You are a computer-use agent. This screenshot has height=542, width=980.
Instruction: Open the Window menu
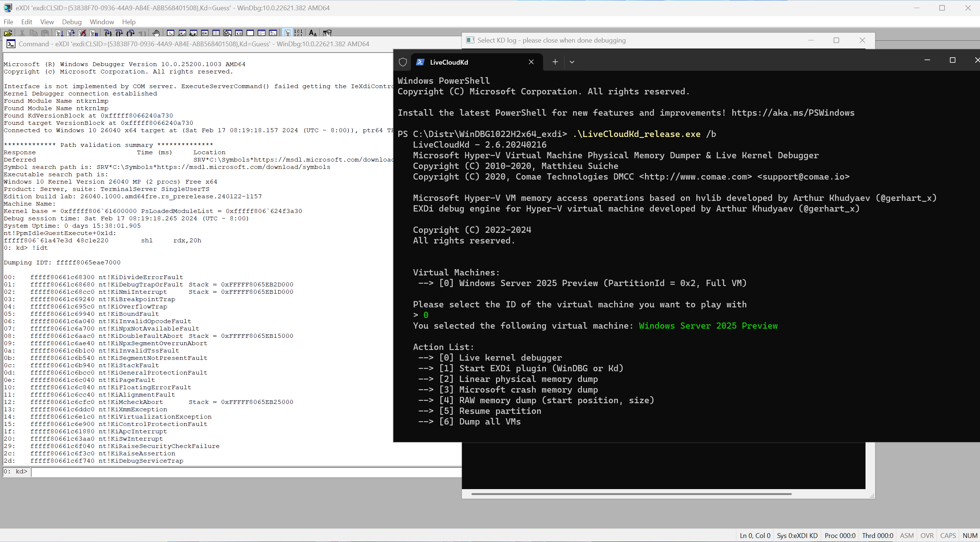[102, 22]
